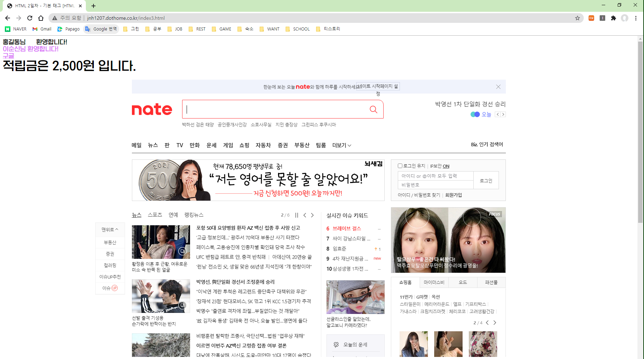Image resolution: width=644 pixels, height=359 pixels.
Task: Open the SCHOOL bookmark folder
Action: (x=298, y=29)
